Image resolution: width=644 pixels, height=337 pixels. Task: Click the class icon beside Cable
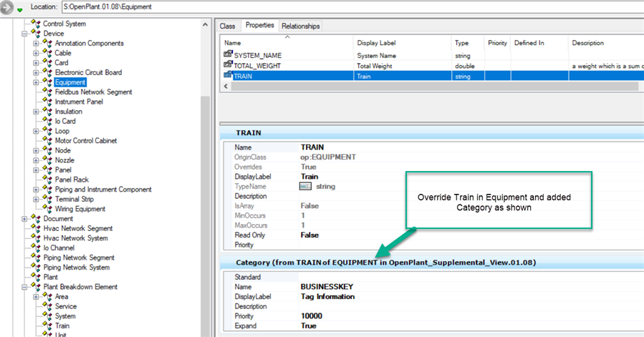[47, 52]
